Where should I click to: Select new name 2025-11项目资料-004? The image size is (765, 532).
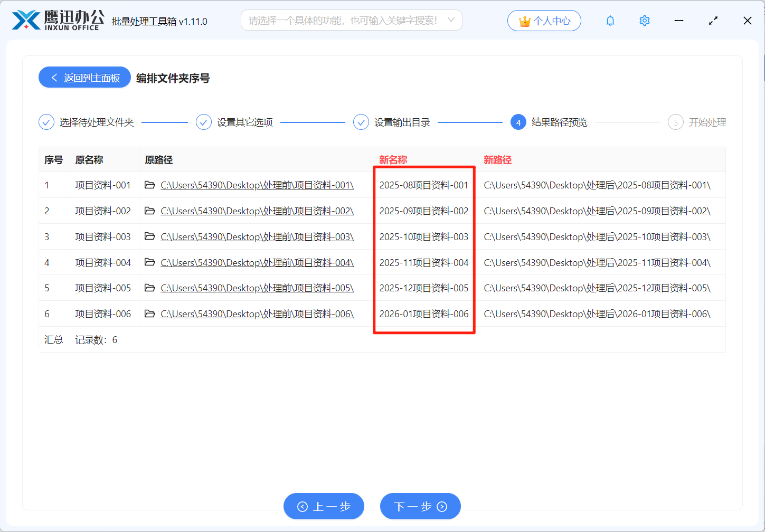click(x=424, y=262)
